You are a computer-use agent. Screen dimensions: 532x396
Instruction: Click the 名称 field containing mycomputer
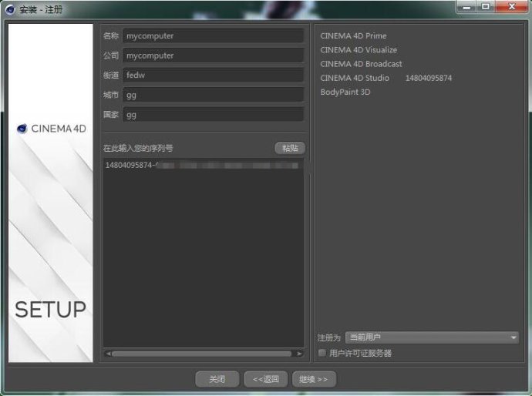214,35
